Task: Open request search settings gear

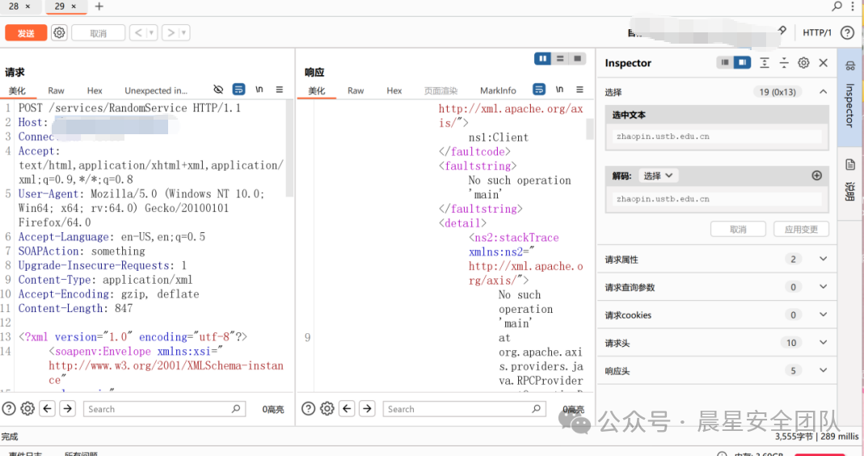Action: 27,409
